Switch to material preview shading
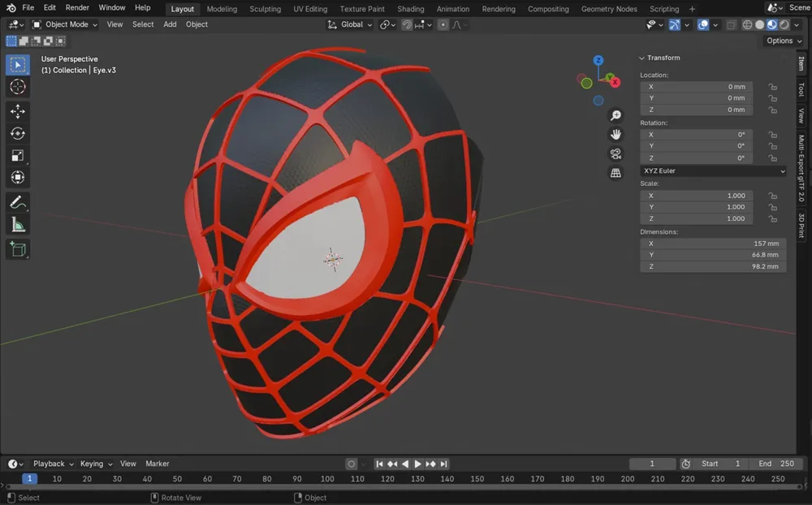812x505 pixels. 772,25
